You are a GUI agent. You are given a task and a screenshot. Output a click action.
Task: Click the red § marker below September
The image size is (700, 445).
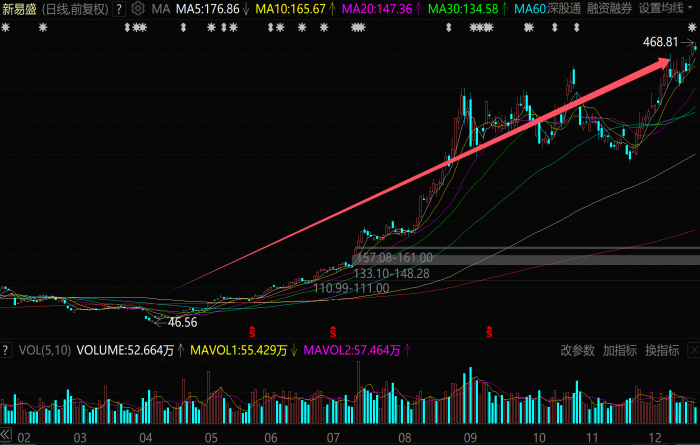pyautogui.click(x=490, y=329)
